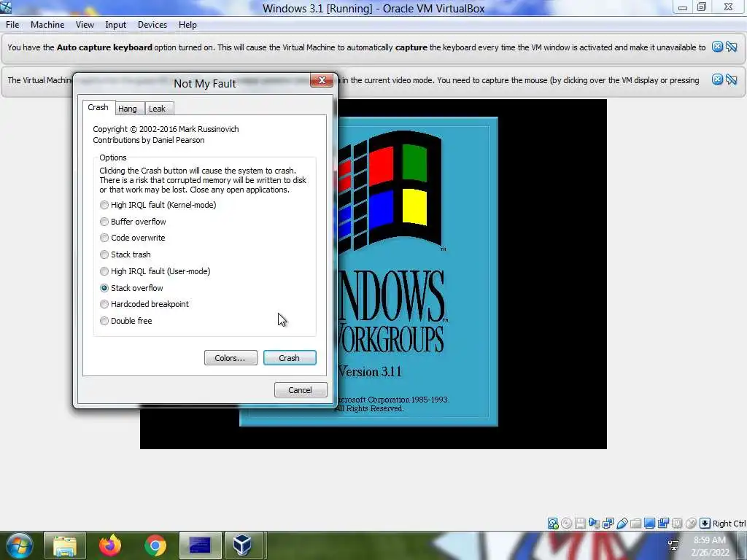Open the File menu
This screenshot has height=560, width=747.
pos(12,25)
